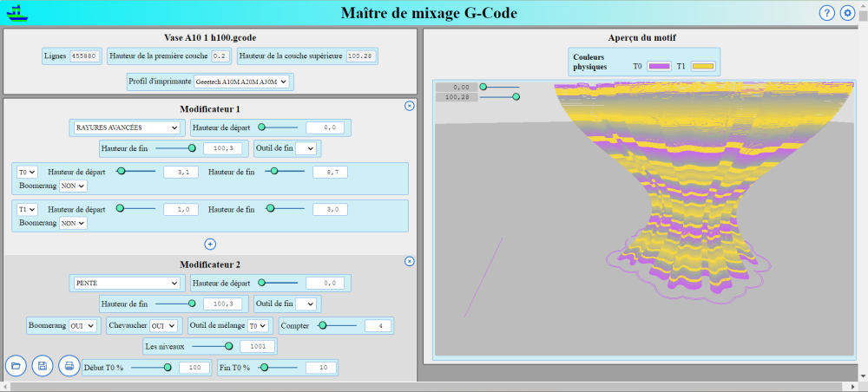The image size is (868, 392).
Task: Click the save floppy disk icon
Action: coord(43,365)
